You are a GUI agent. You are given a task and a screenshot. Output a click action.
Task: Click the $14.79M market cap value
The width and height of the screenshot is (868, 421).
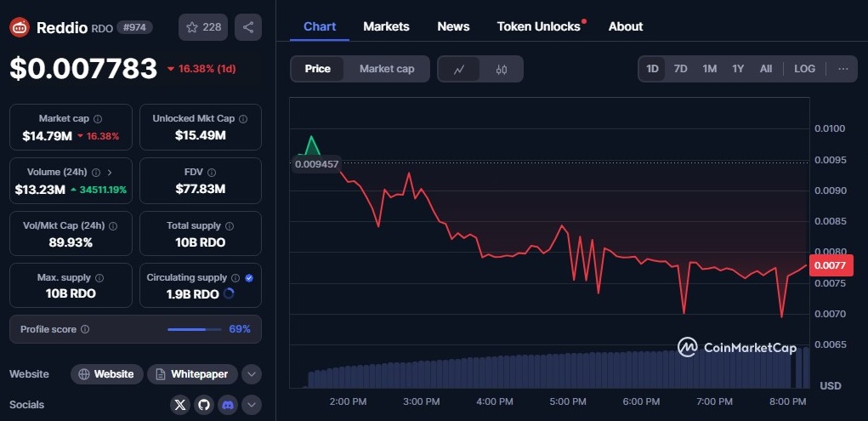point(48,136)
